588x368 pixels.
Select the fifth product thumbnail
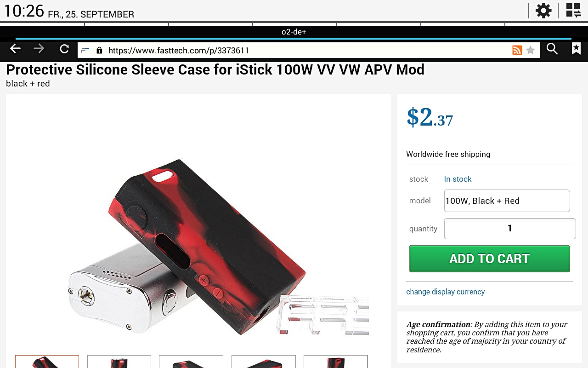coord(335,362)
